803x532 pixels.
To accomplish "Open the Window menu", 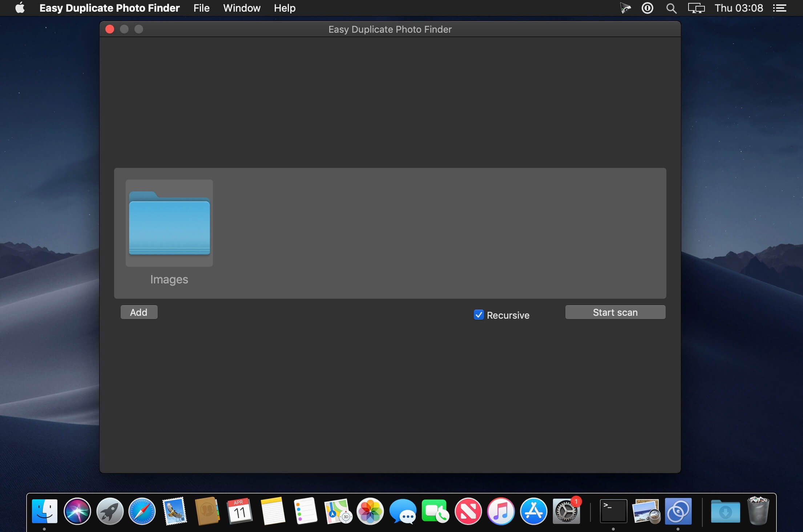I will (242, 8).
